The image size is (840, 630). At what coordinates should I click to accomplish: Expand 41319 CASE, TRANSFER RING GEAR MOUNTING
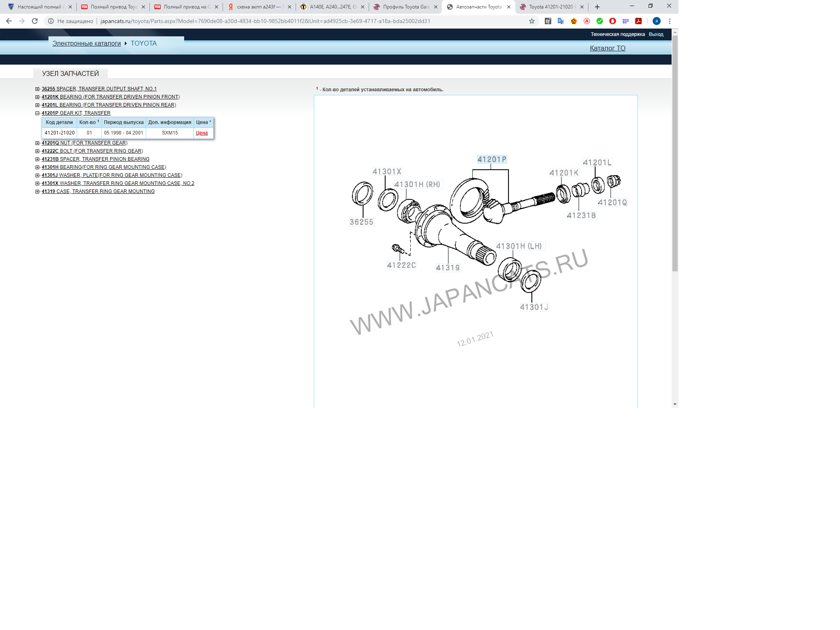(38, 191)
